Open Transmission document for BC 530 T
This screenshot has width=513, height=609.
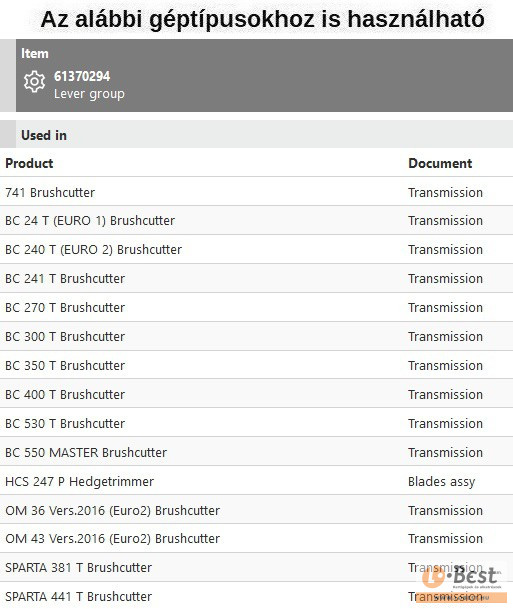point(445,423)
